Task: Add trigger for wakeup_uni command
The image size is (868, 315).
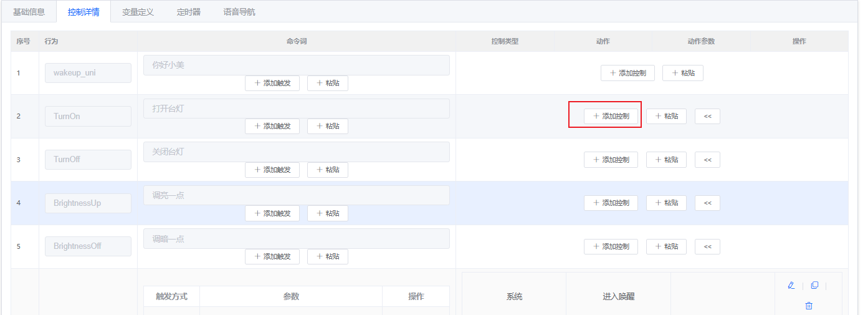Action: tap(272, 83)
